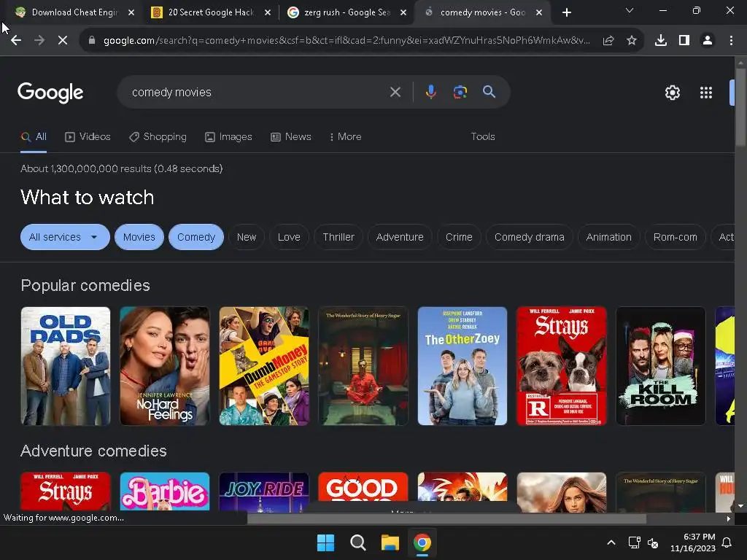Viewport: 747px width, 560px height.
Task: Show hidden system tray icons
Action: 611,542
